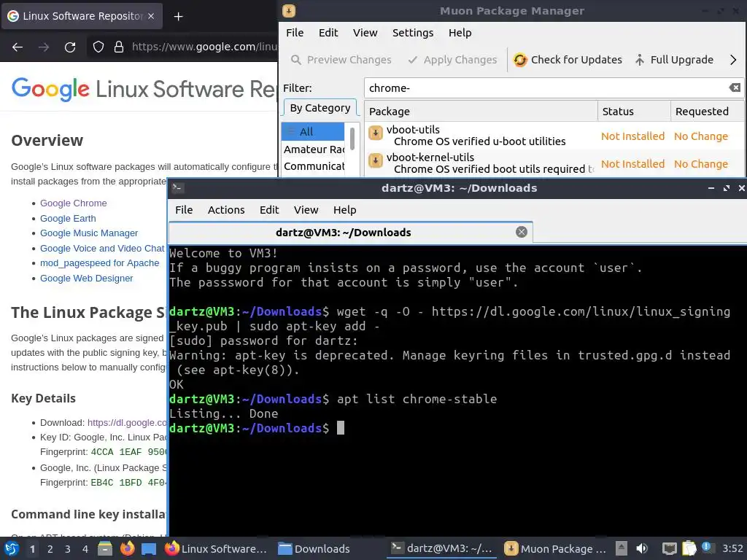Click the vboot-utils package icon
The image size is (747, 560).
pyautogui.click(x=376, y=133)
